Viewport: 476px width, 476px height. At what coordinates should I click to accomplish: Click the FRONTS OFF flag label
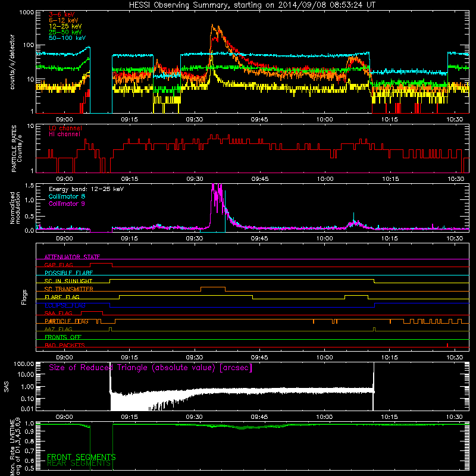tap(63, 337)
